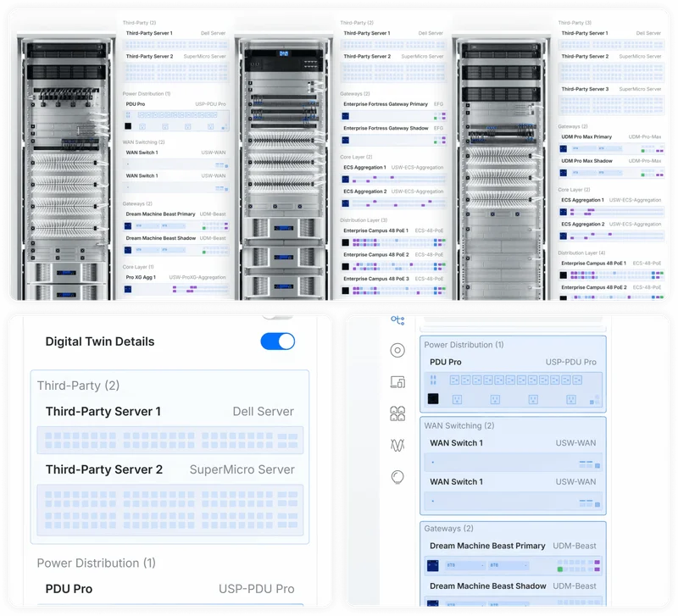Click "Distribution Layer (4)" group header
678x616 pixels.
click(x=581, y=253)
